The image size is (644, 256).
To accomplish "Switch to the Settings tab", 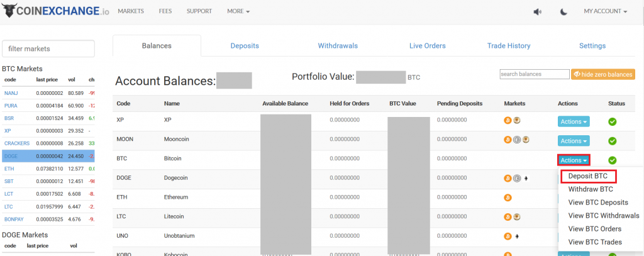I will [592, 46].
